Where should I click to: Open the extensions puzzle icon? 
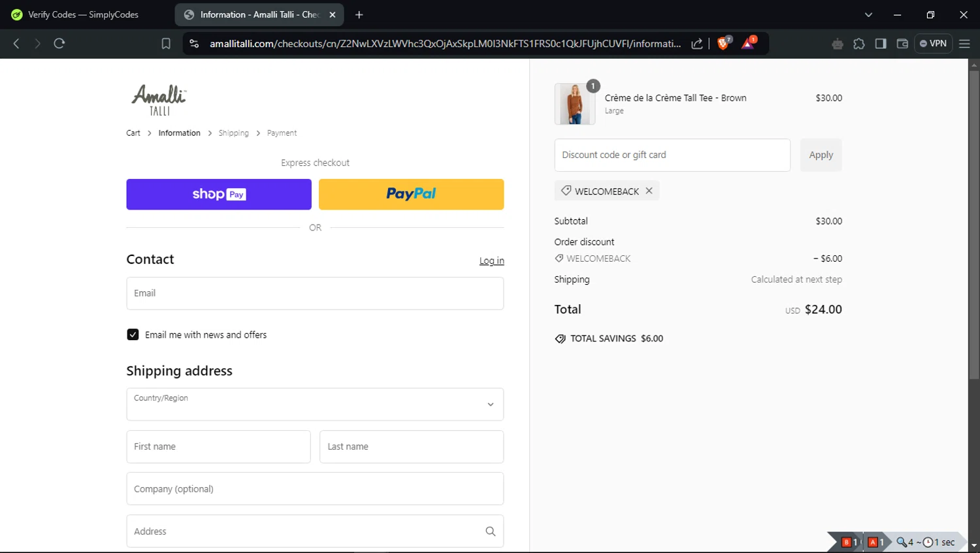[x=859, y=44]
